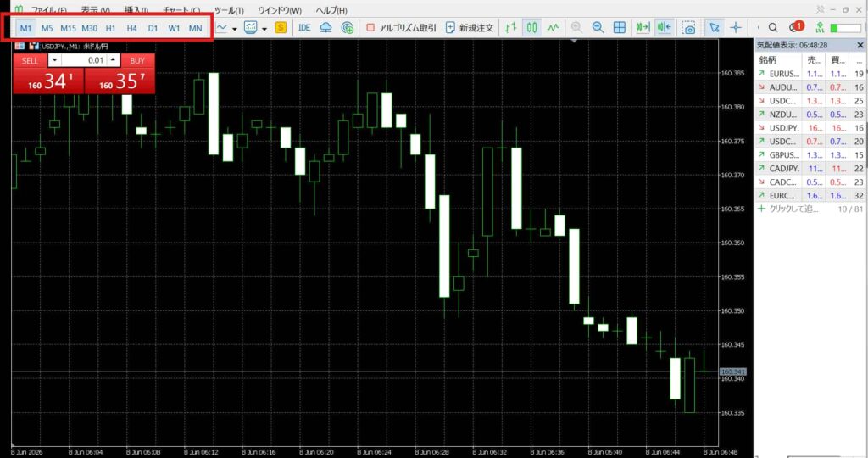Open the ファイル(F) menu
The image size is (868, 458).
(x=48, y=10)
